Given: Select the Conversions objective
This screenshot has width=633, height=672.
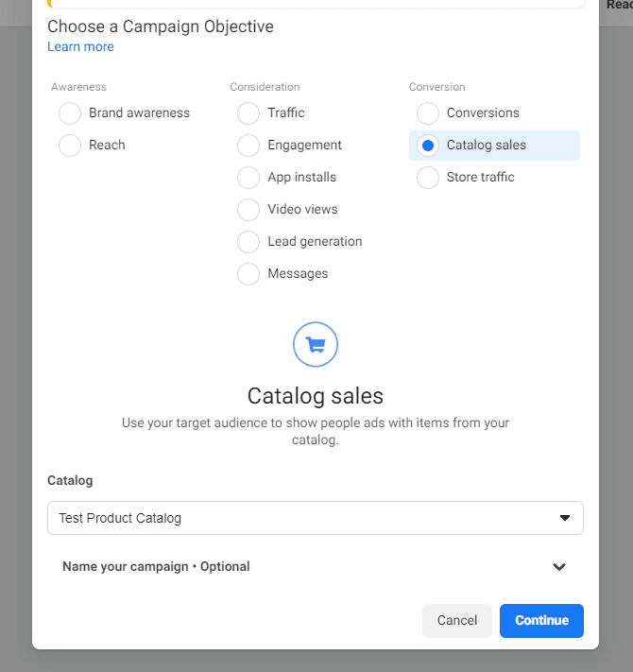Looking at the screenshot, I should (x=428, y=113).
